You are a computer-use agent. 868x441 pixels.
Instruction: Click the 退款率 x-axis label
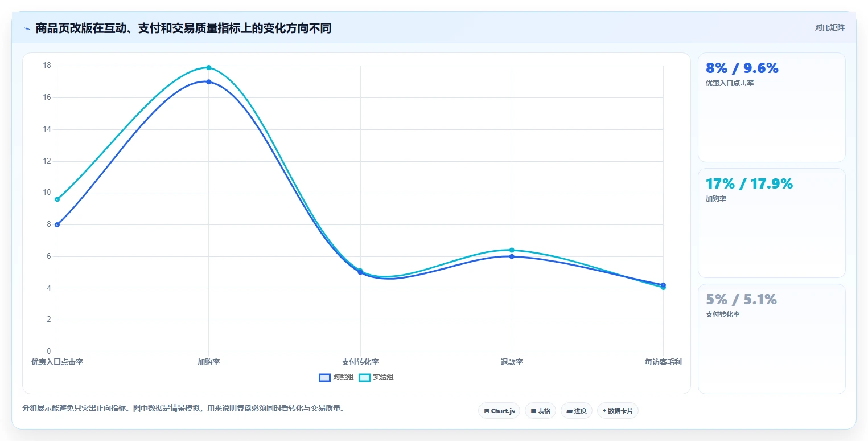coord(512,362)
